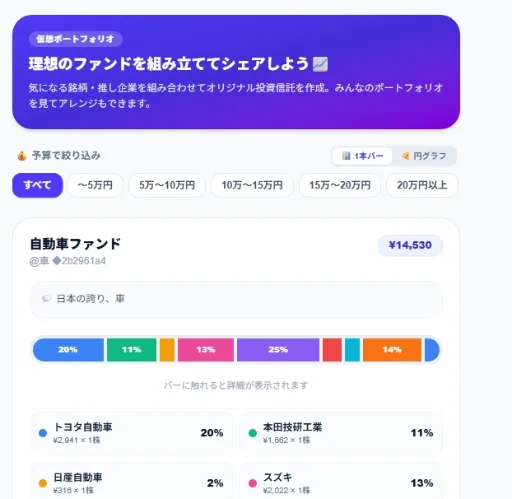Click the orange 14% bar segment
This screenshot has width=512, height=499.
point(392,350)
